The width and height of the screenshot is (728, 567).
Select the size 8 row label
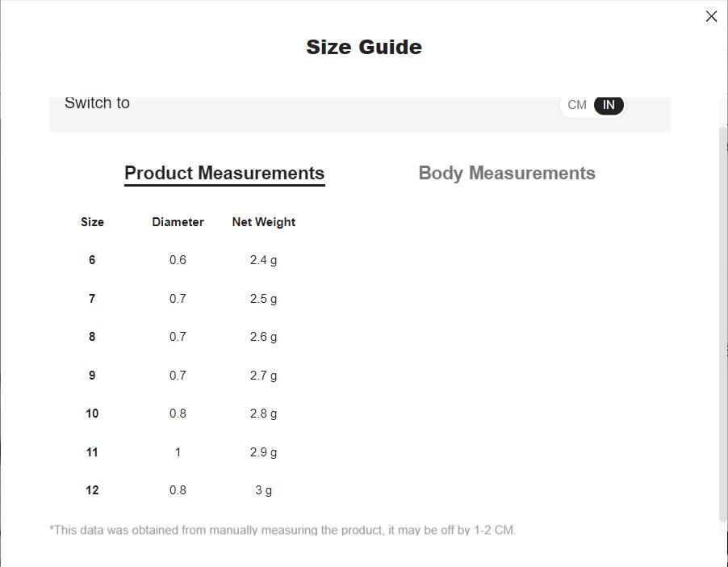(92, 337)
